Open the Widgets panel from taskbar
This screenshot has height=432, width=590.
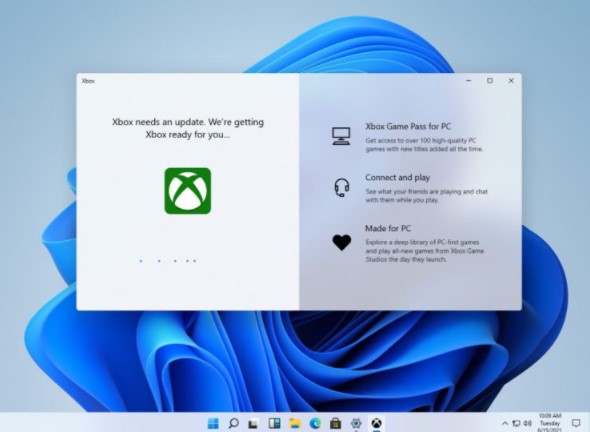pyautogui.click(x=274, y=423)
